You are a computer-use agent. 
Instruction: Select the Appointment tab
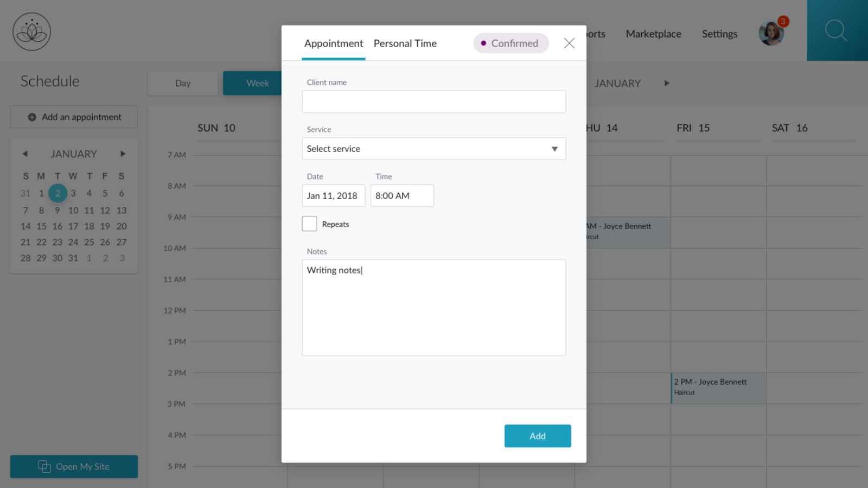tap(333, 43)
